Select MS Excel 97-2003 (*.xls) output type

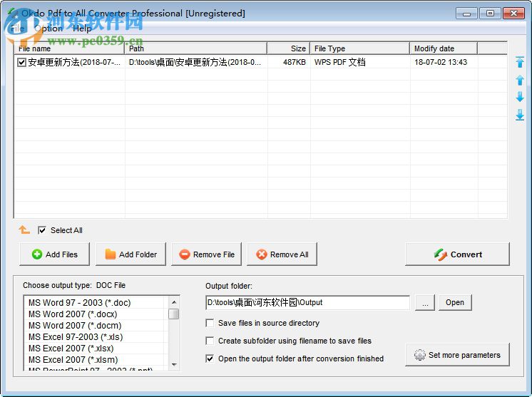(x=94, y=336)
